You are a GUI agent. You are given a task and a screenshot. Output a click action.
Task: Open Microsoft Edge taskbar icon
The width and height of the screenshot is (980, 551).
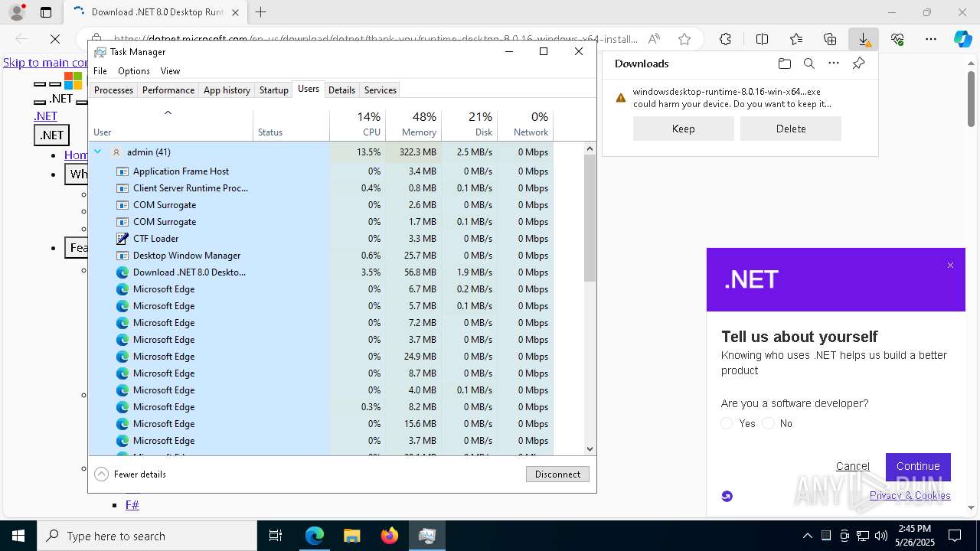315,536
